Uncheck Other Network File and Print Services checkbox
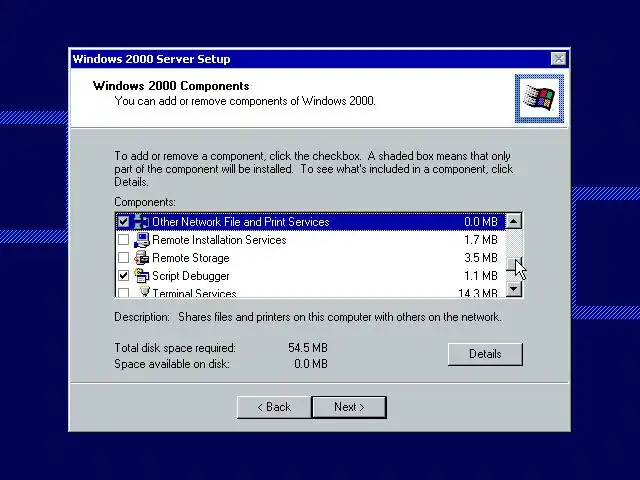This screenshot has width=640, height=480. tap(123, 222)
